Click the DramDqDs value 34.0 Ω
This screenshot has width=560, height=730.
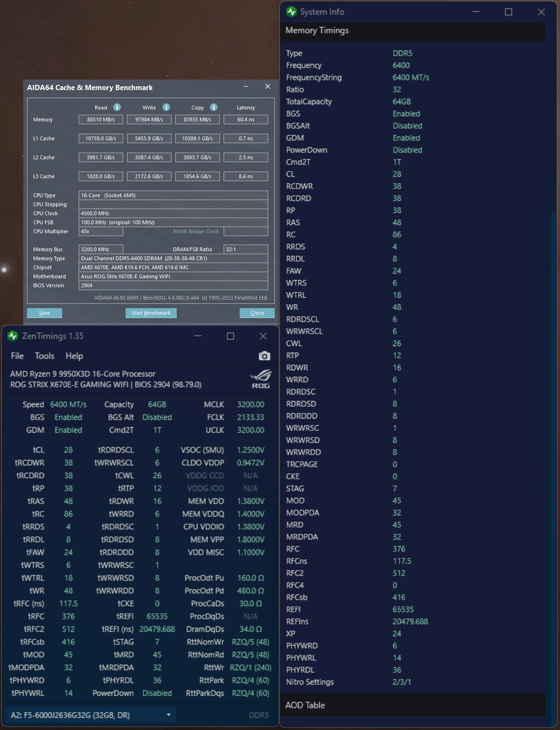pos(251,629)
